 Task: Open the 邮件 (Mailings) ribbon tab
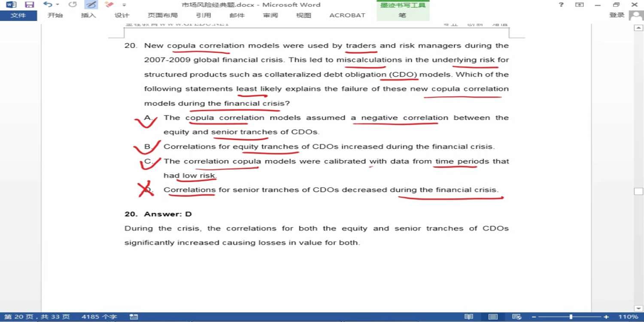(237, 15)
